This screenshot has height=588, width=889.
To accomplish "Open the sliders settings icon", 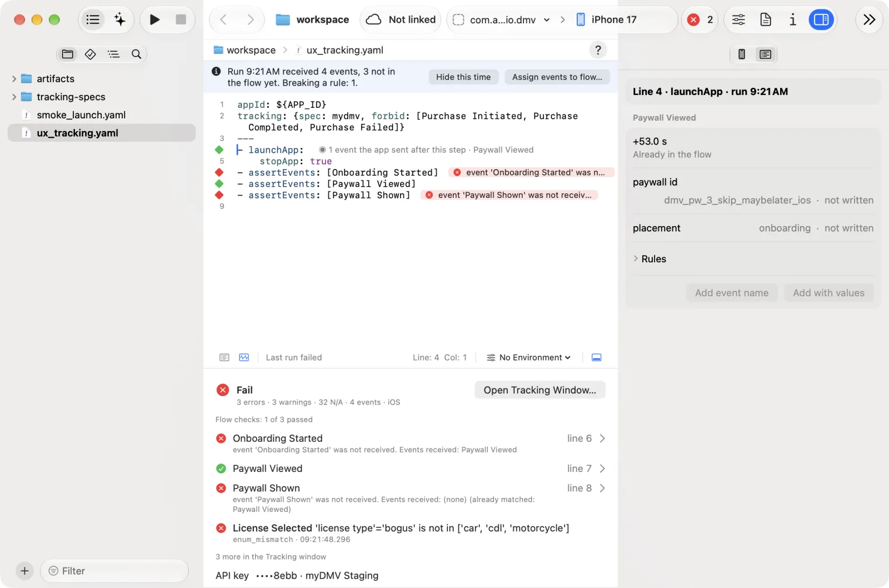I will click(x=738, y=19).
